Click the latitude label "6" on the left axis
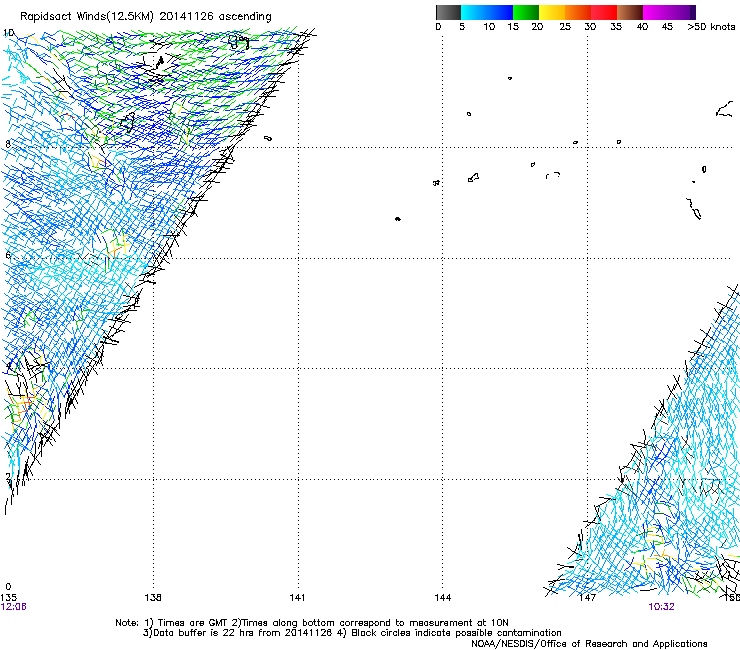Screen dimensions: 740x650 (x=8, y=255)
